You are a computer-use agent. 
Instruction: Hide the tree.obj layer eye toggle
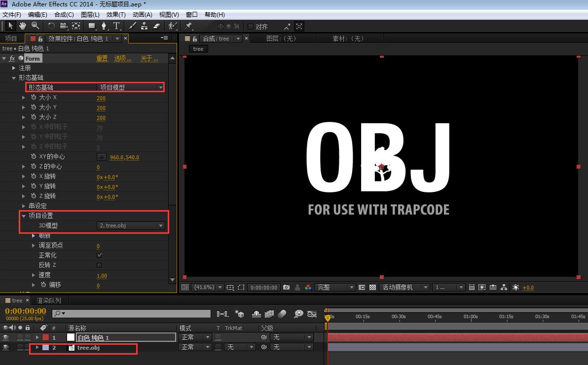coord(5,347)
